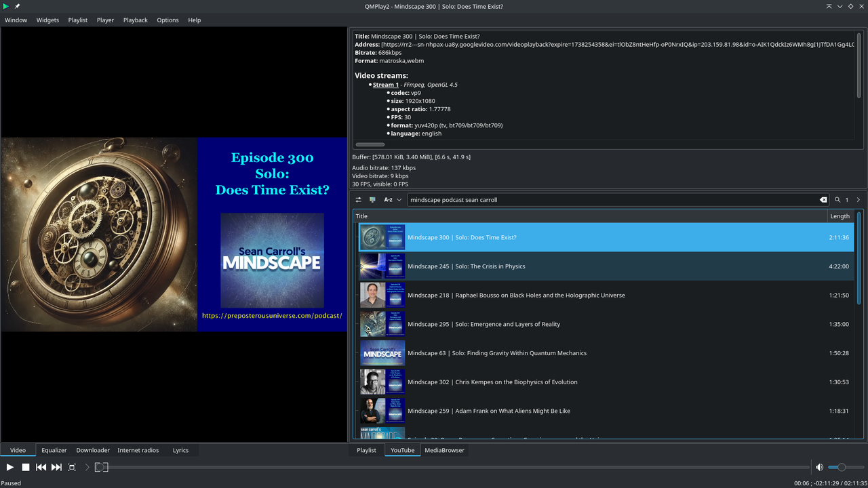Image resolution: width=868 pixels, height=488 pixels.
Task: Click the small arrow next to fullscreen icon
Action: coord(87,467)
